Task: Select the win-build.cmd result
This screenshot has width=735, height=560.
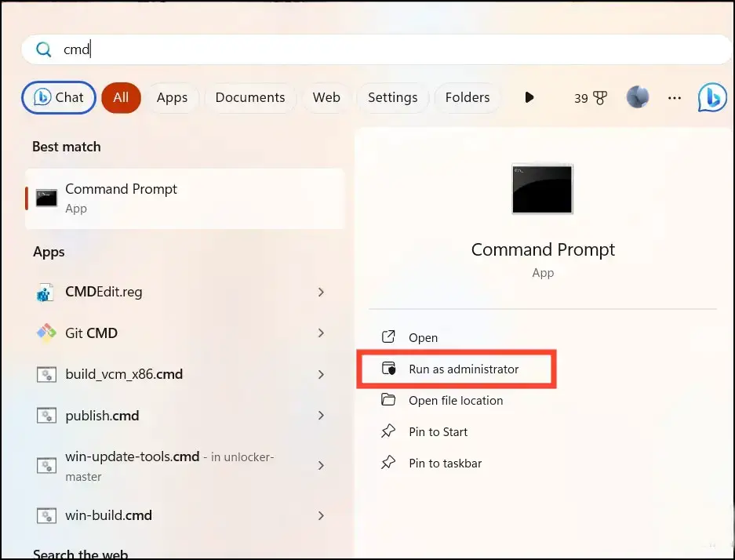Action: pos(185,515)
